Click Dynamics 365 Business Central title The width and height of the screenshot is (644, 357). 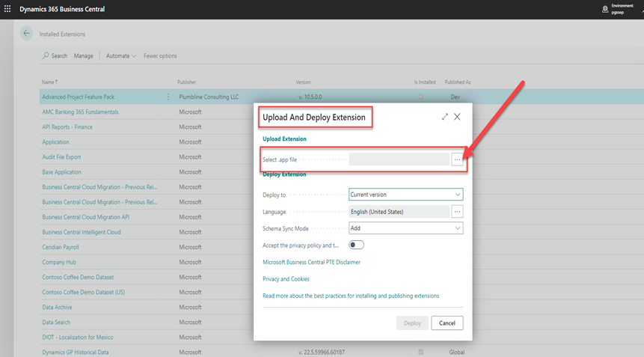(62, 9)
